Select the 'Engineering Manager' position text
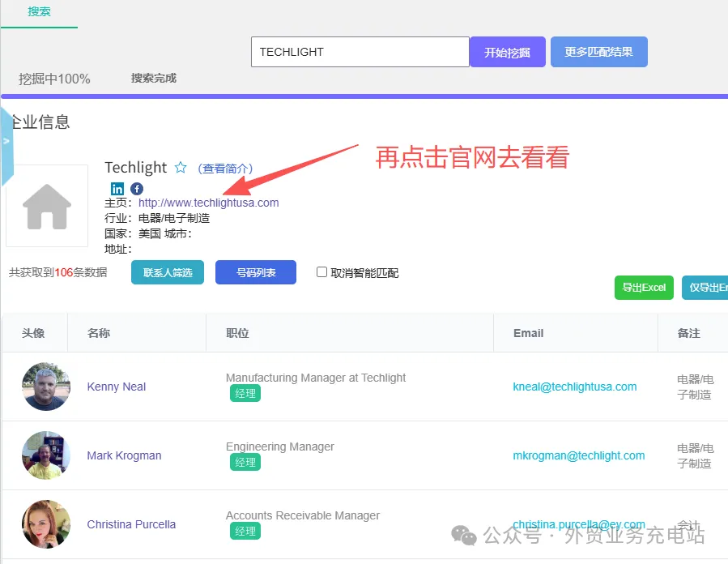The image size is (728, 564). pyautogui.click(x=280, y=446)
